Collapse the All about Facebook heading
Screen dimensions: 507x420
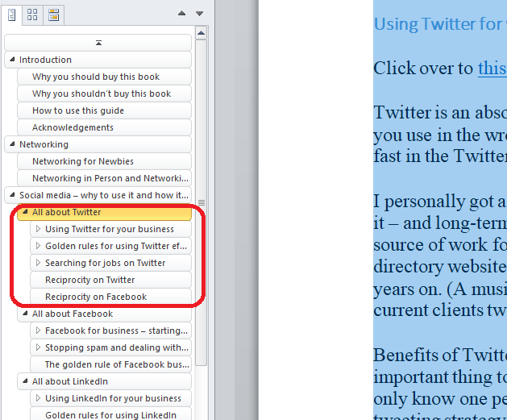tap(25, 314)
